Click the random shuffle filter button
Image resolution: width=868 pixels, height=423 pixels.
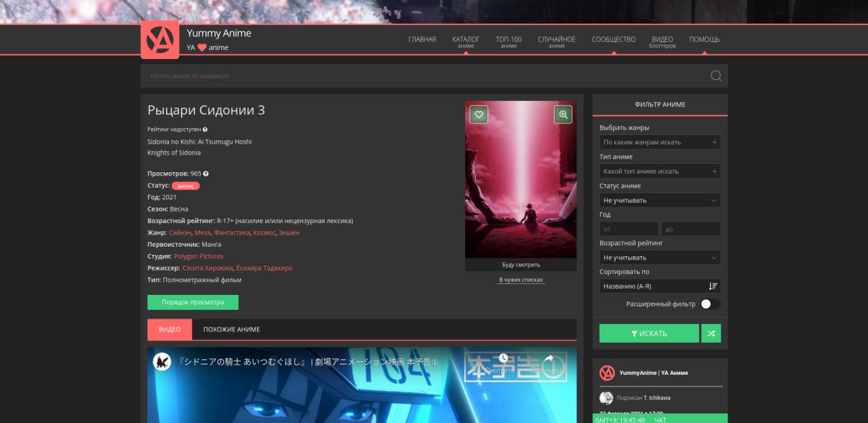(x=711, y=334)
